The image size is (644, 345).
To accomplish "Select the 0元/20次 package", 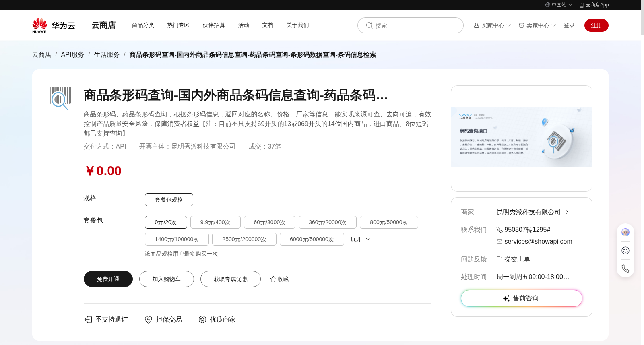I will tap(166, 222).
